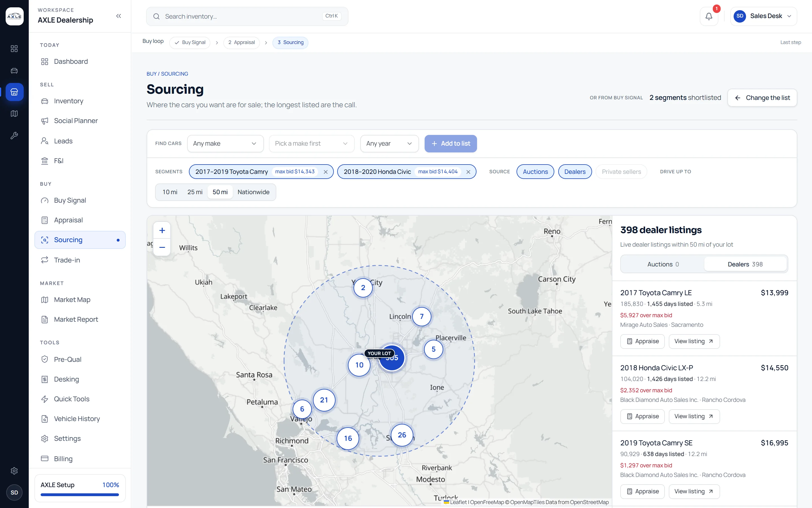The width and height of the screenshot is (812, 508).
Task: Select the Nationwide radius
Action: 253,192
